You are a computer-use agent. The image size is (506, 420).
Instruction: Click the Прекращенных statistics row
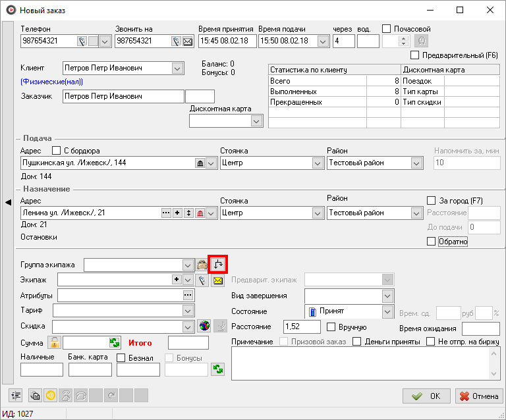click(x=334, y=102)
